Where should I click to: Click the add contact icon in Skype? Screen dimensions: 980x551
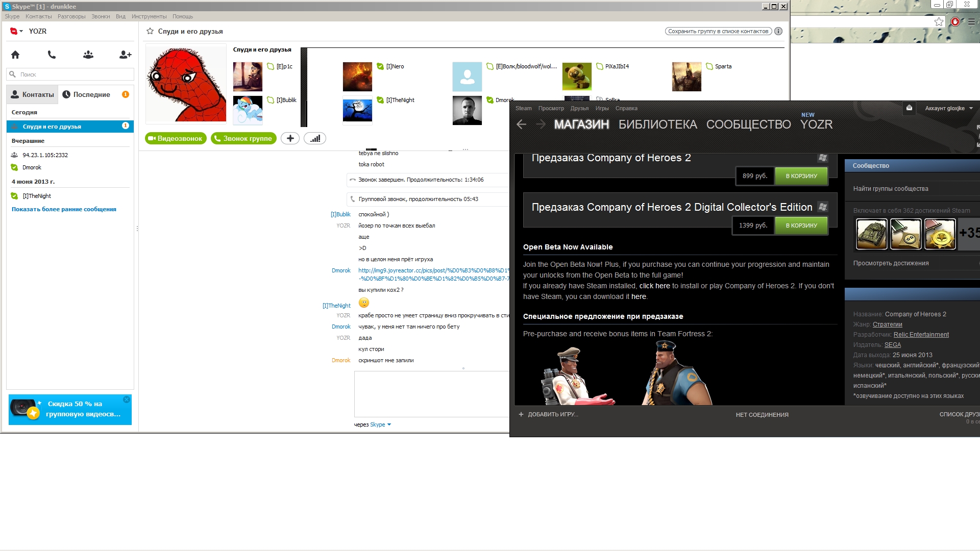pyautogui.click(x=125, y=55)
